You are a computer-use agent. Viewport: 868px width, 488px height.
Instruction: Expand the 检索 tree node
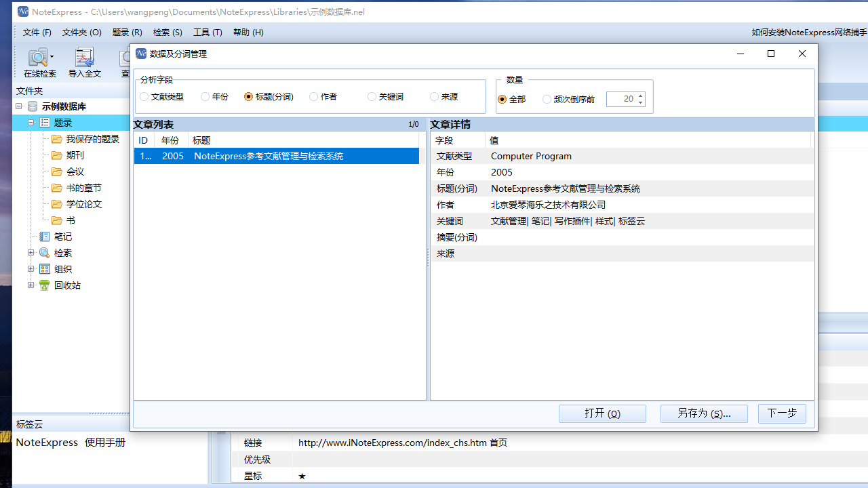[31, 252]
